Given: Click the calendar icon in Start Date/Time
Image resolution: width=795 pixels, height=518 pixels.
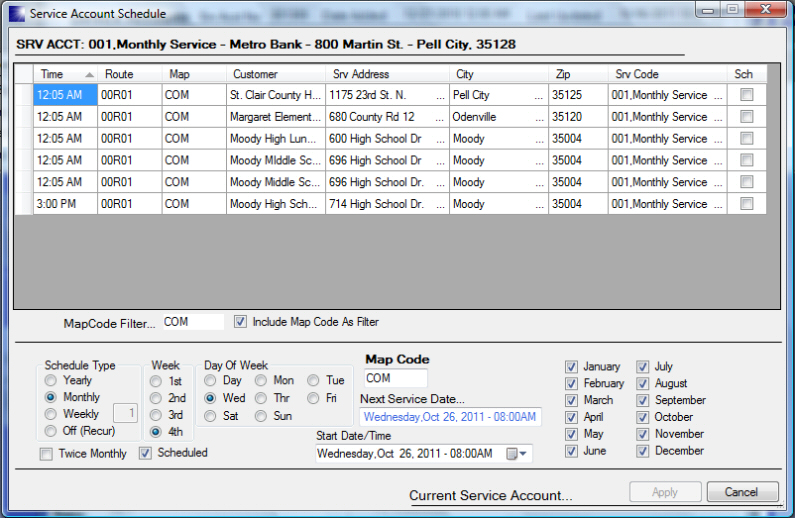Looking at the screenshot, I should pyautogui.click(x=513, y=454).
